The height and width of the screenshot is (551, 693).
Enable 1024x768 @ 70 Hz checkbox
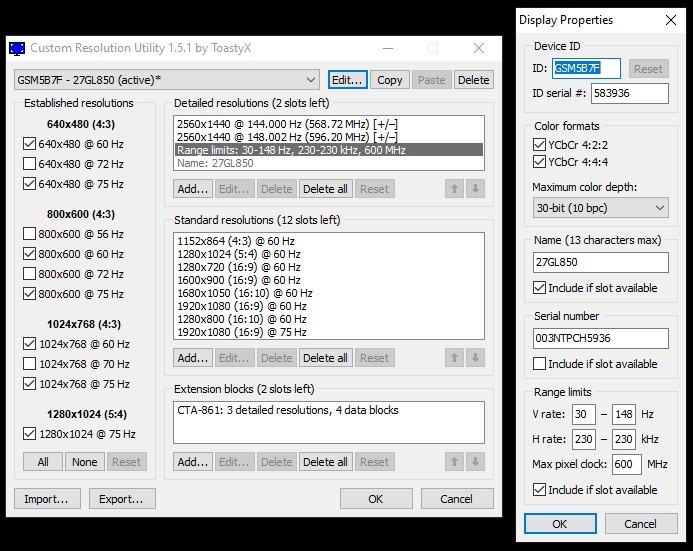click(x=29, y=364)
